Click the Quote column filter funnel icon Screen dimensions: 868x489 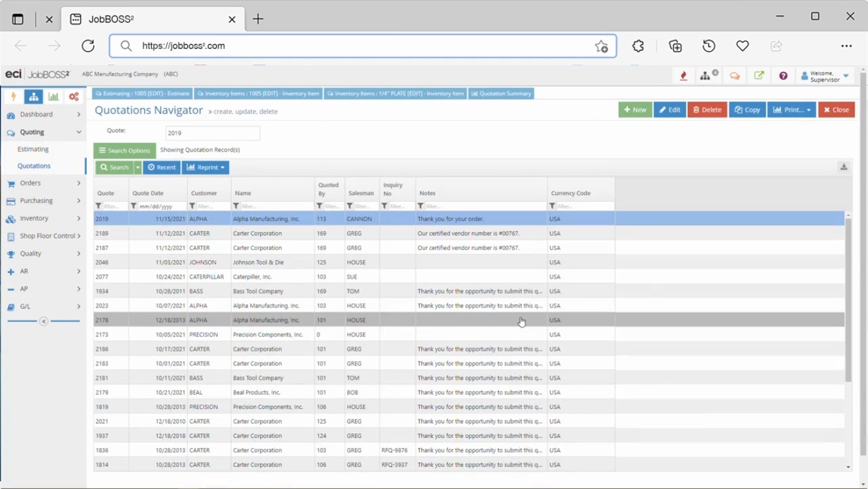tap(99, 206)
